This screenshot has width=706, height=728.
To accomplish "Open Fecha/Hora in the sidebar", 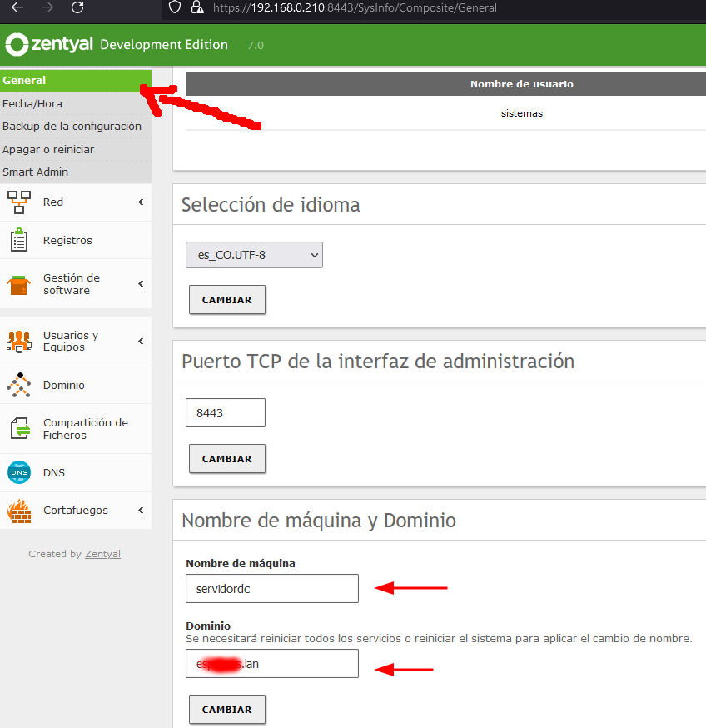I will (x=76, y=103).
